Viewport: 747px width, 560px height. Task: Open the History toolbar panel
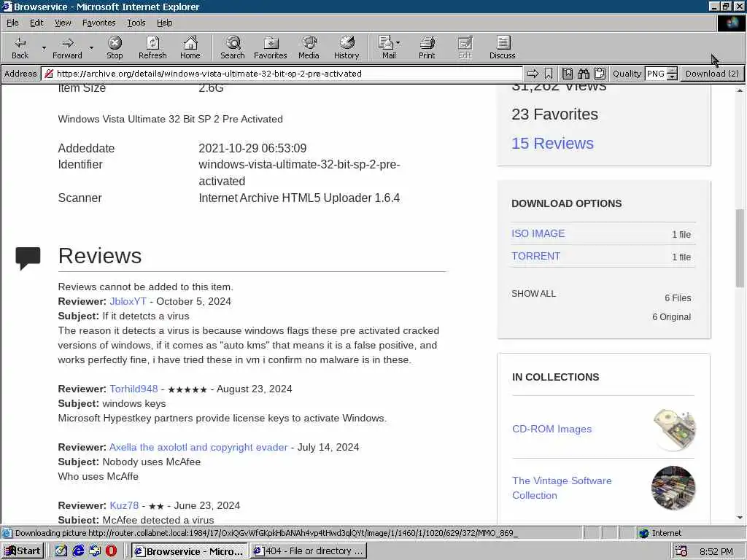[x=347, y=47]
